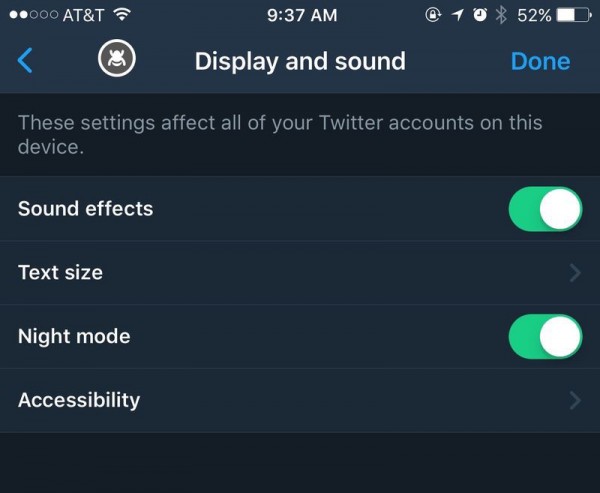Expand Accessibility using its chevron
The image size is (600, 493).
pyautogui.click(x=575, y=401)
